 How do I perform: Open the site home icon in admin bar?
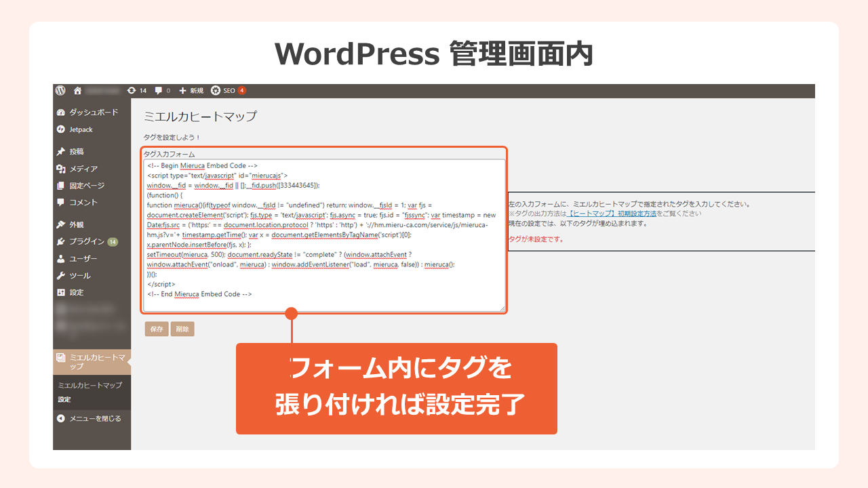(x=78, y=90)
